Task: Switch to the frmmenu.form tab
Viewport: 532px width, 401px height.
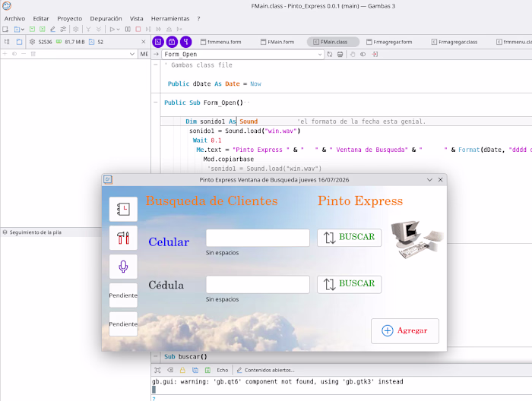Action: click(x=221, y=42)
